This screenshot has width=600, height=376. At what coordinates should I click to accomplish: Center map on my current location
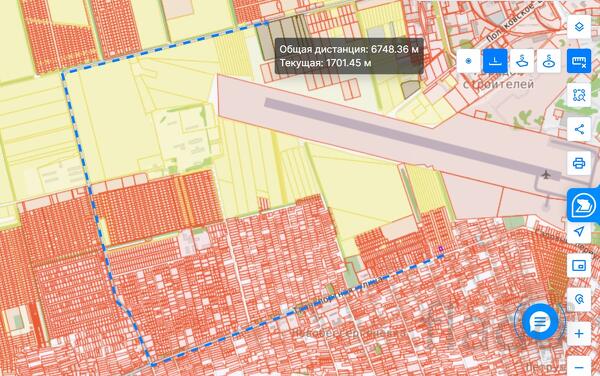[579, 231]
